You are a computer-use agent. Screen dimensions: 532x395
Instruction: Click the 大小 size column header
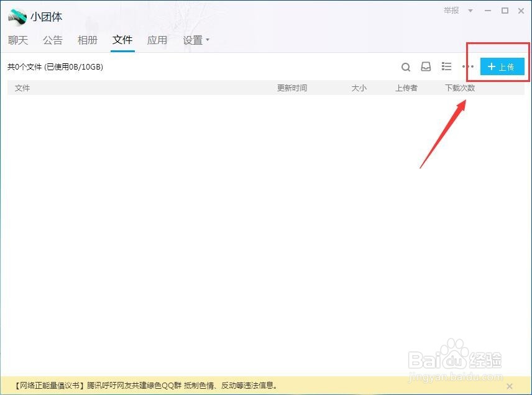(359, 88)
